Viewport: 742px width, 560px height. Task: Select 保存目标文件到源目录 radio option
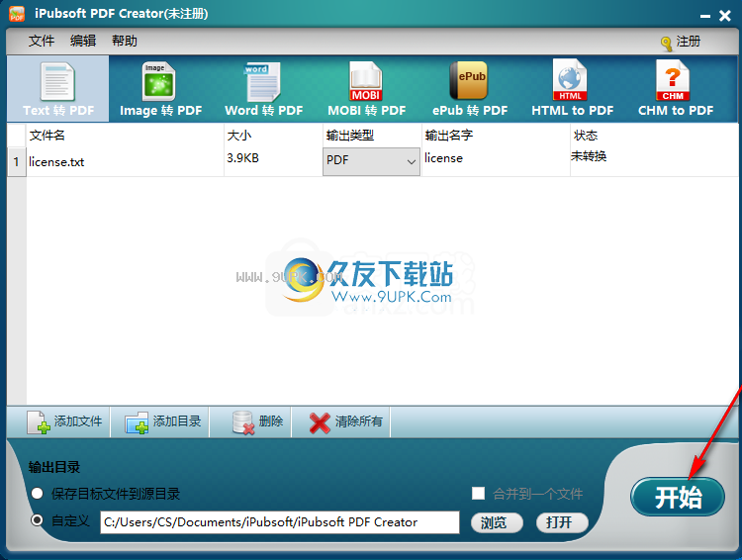tap(37, 494)
